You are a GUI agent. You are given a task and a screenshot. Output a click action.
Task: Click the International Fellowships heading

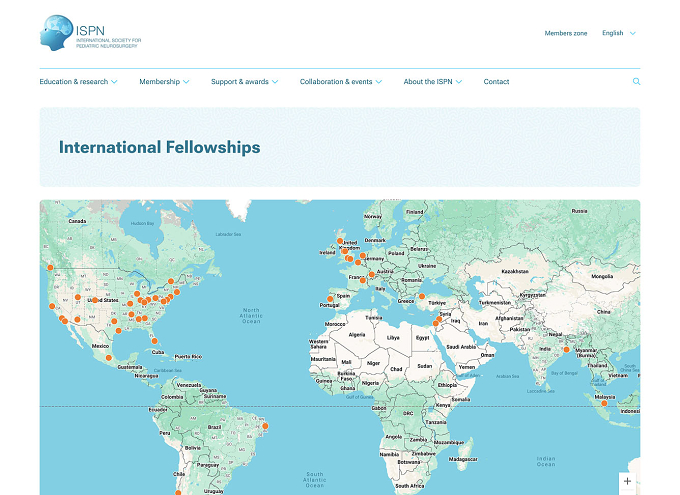pyautogui.click(x=160, y=147)
